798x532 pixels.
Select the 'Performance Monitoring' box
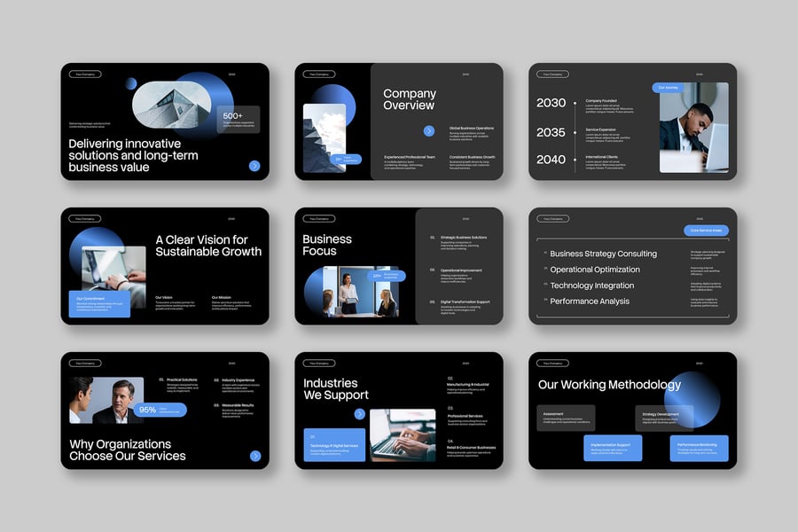699,448
